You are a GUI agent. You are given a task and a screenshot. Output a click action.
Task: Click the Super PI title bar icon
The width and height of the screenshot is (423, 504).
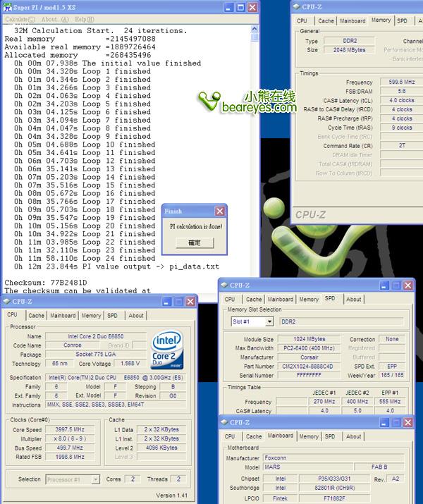click(x=7, y=7)
